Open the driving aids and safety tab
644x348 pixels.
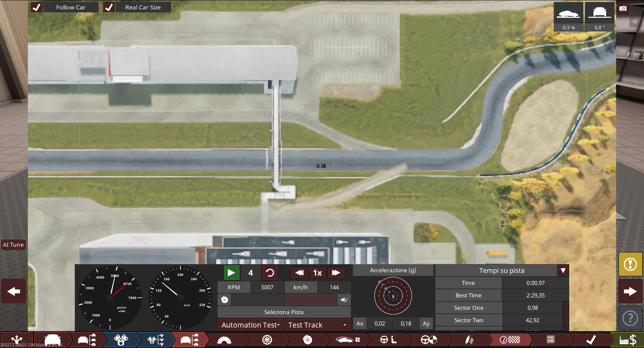pyautogui.click(x=429, y=340)
